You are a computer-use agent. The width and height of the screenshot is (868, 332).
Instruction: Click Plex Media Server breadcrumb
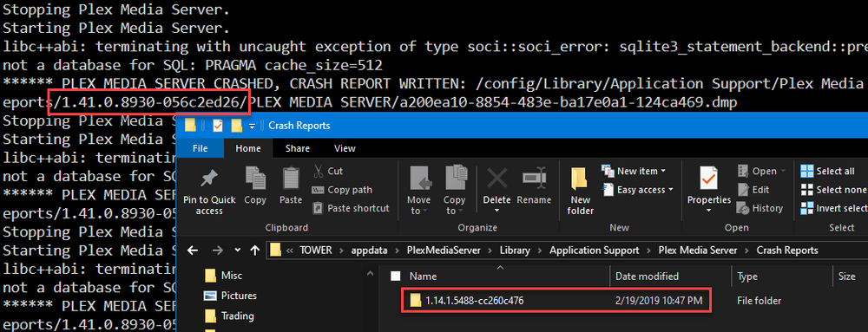pyautogui.click(x=698, y=251)
